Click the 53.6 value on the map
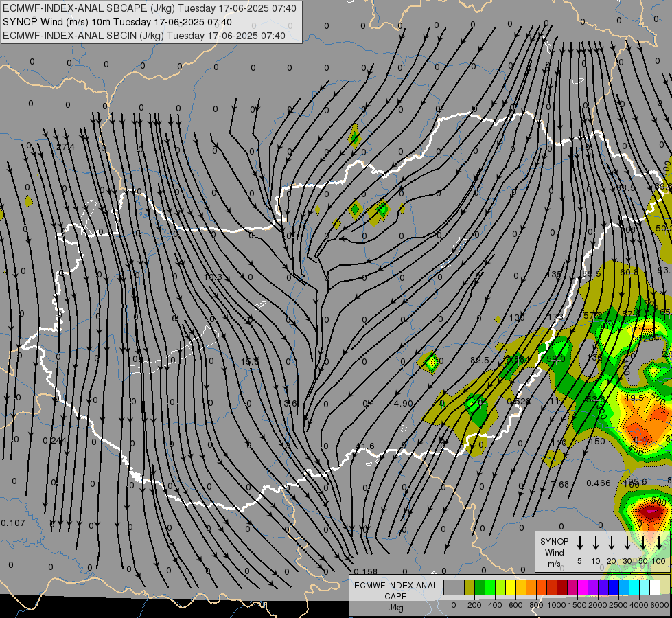Screen dimensions: 672x618 596,400
